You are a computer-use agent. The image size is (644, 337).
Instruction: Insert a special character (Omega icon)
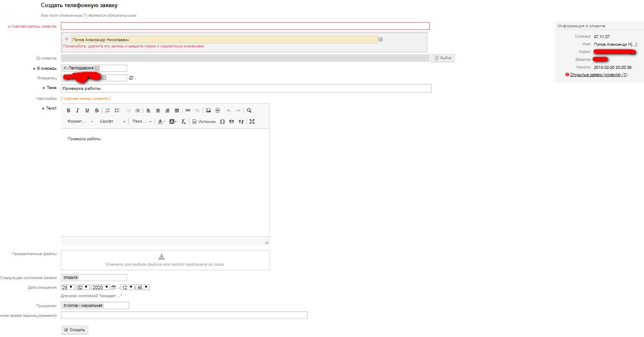222,121
